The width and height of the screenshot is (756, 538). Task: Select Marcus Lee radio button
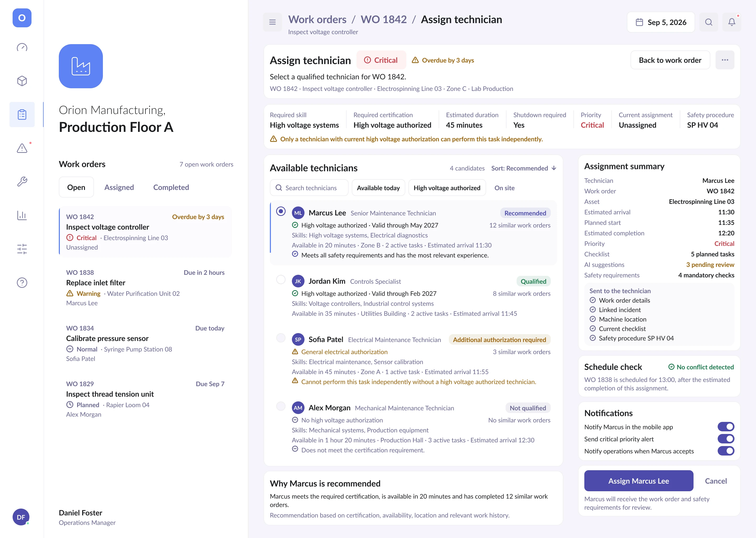point(281,211)
